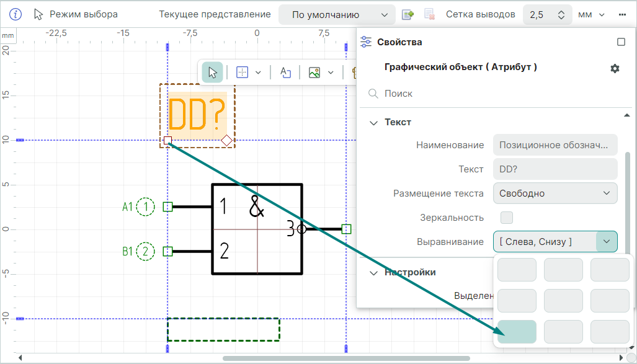Click the Поиск search field

click(x=490, y=94)
